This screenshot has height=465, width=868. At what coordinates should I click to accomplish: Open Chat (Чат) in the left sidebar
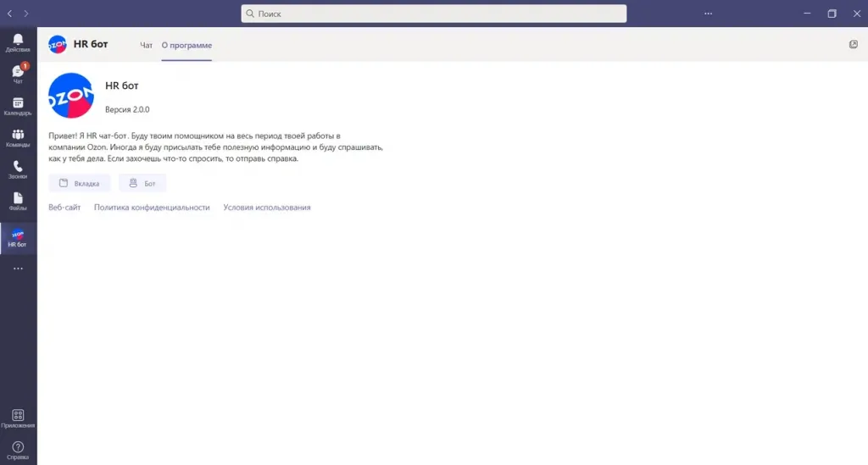18,75
